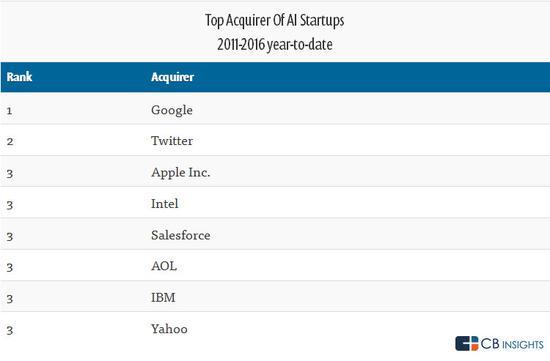Click the Intel acquirer name
This screenshot has height=361, width=550.
[x=165, y=203]
